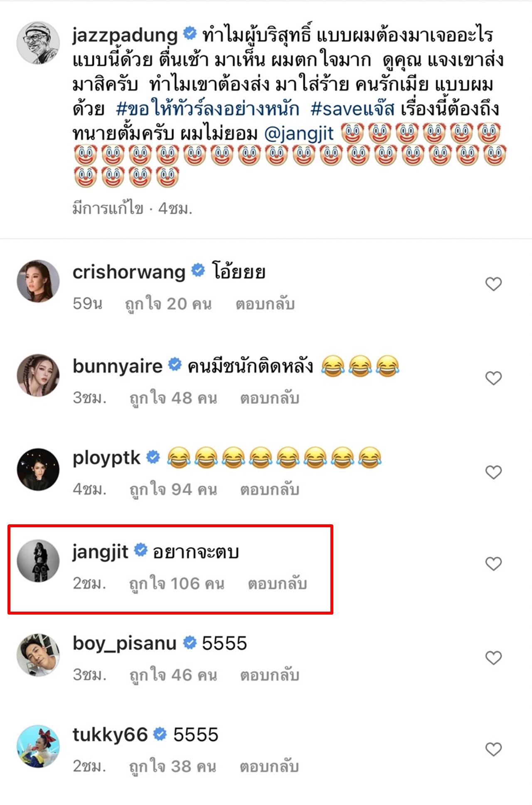This screenshot has width=532, height=805.
Task: View 94 likes on ployptk's comment
Action: pos(173,490)
